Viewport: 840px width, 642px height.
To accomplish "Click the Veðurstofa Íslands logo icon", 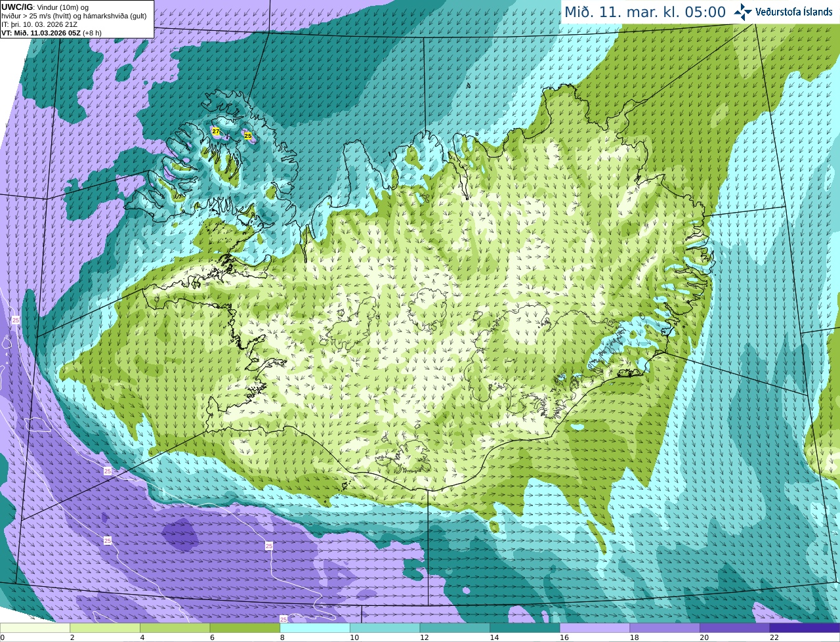I will tap(742, 12).
